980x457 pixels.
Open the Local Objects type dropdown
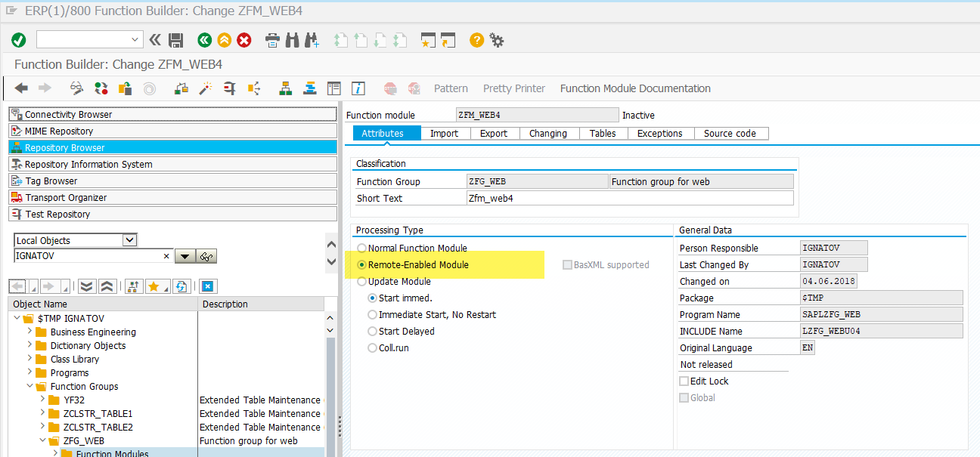(x=130, y=240)
